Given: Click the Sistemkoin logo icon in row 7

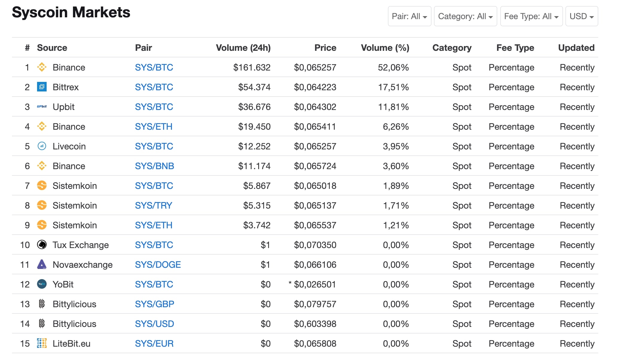Looking at the screenshot, I should tap(42, 186).
